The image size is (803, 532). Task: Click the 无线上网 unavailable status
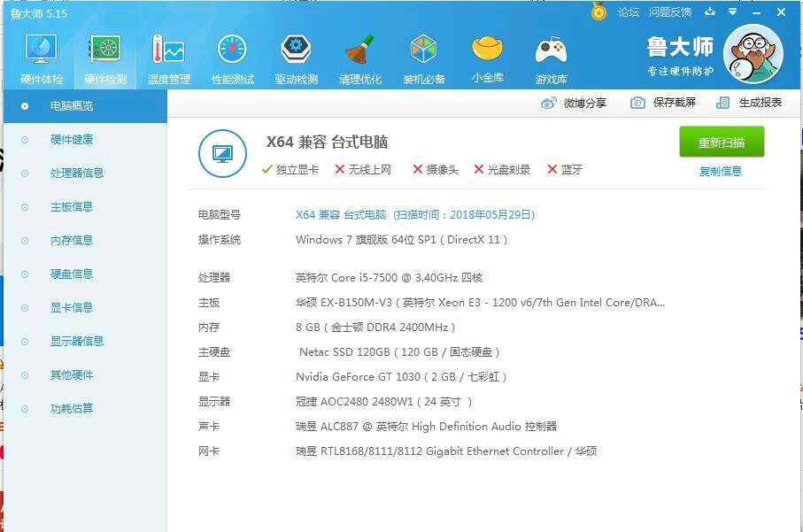[x=363, y=169]
